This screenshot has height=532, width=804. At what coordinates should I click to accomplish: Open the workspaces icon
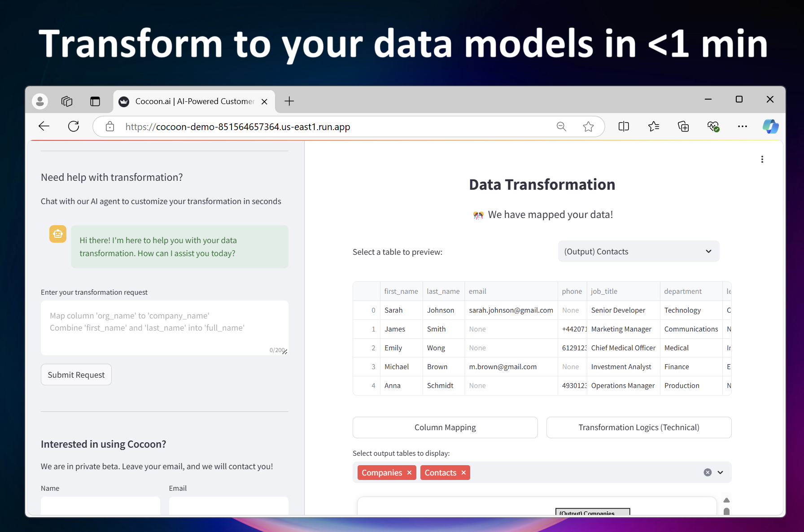click(67, 101)
